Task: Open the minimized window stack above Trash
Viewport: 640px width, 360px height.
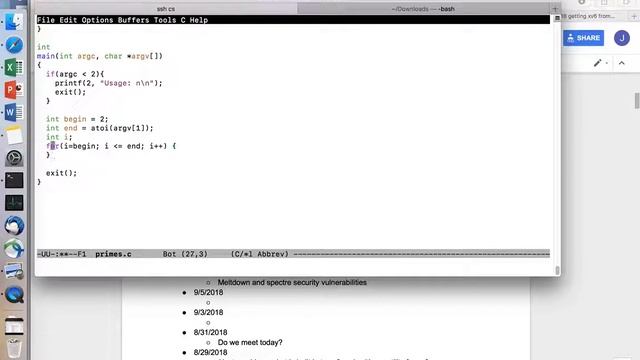Action: pos(14,326)
